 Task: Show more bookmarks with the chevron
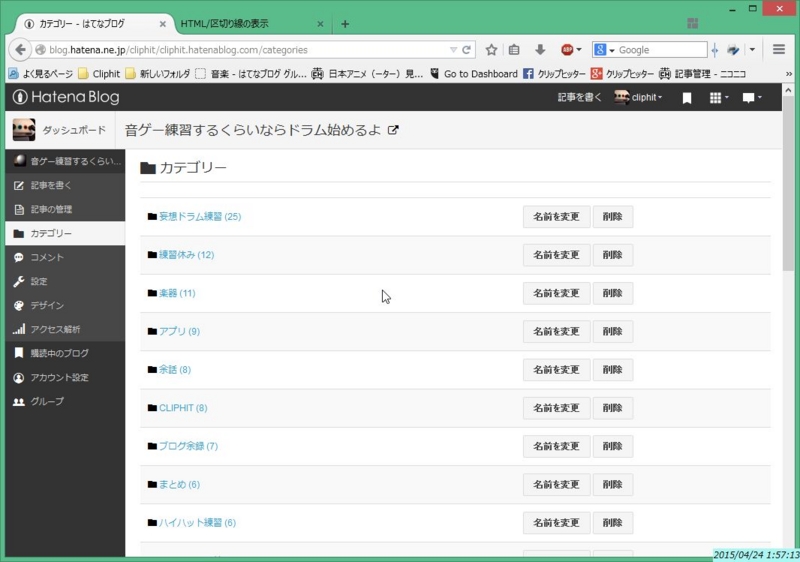click(789, 74)
